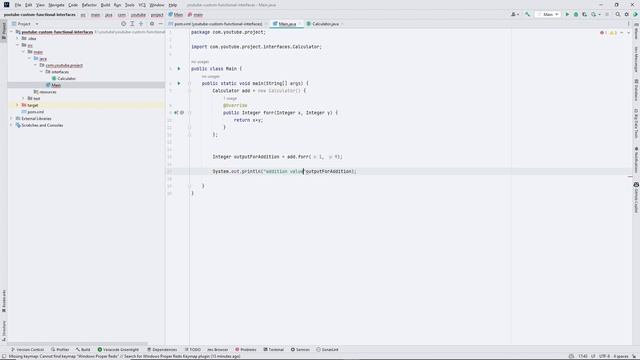
Task: Open the profiler run options icon
Action: pos(594,14)
